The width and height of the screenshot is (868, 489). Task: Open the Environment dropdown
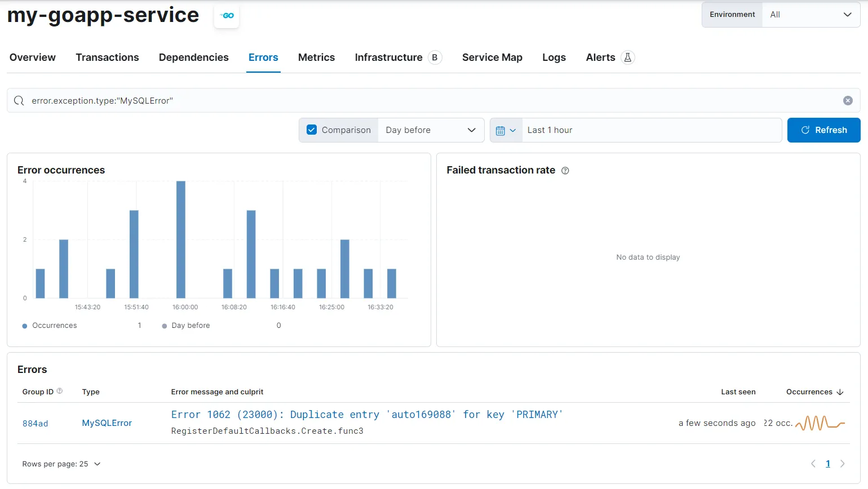[x=811, y=15]
